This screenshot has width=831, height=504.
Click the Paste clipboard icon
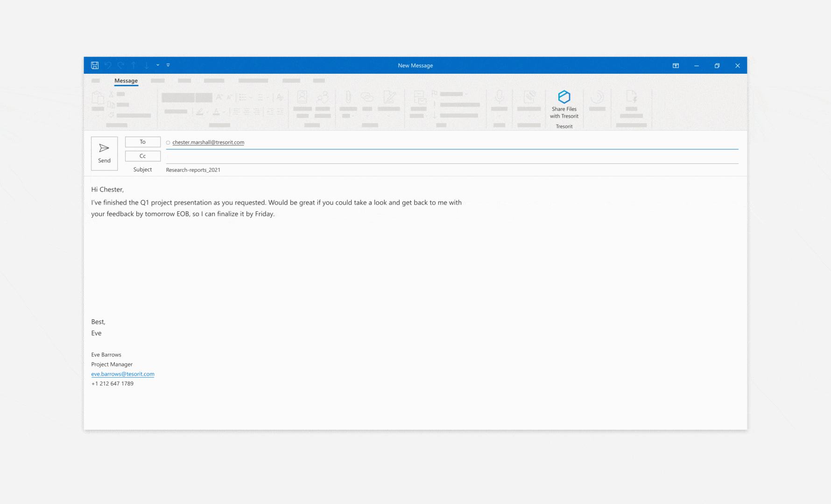point(98,98)
